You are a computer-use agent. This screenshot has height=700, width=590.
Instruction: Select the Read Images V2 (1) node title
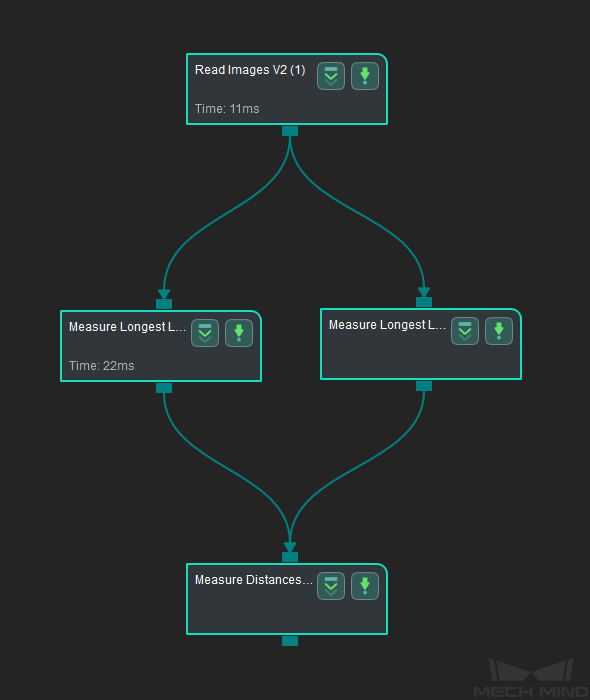250,70
